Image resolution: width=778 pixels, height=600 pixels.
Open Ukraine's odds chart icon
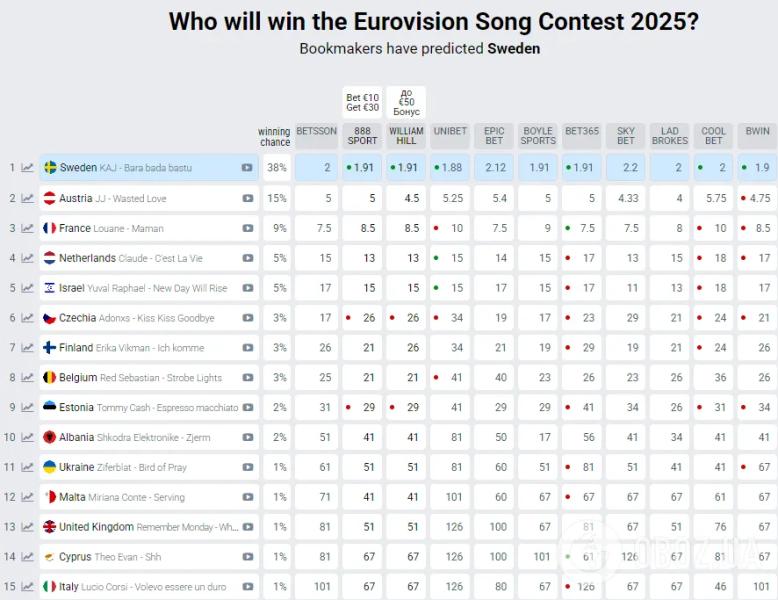click(27, 467)
